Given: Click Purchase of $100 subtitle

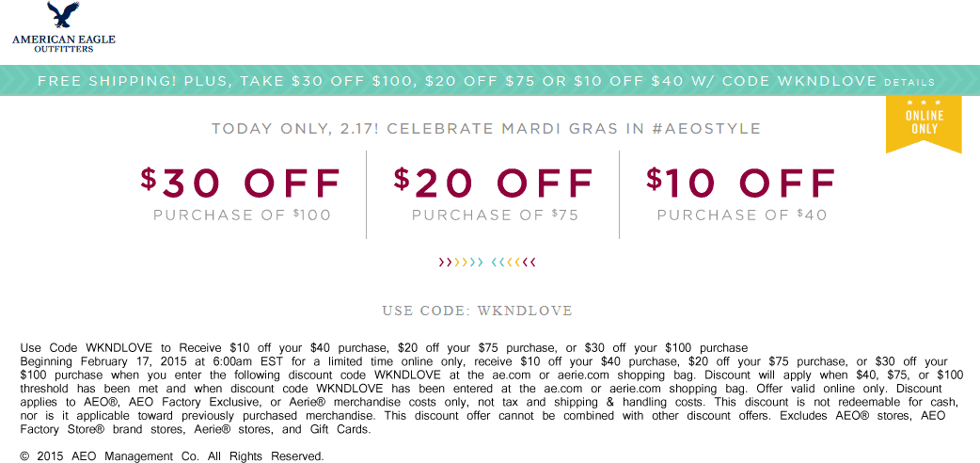Looking at the screenshot, I should point(242,216).
